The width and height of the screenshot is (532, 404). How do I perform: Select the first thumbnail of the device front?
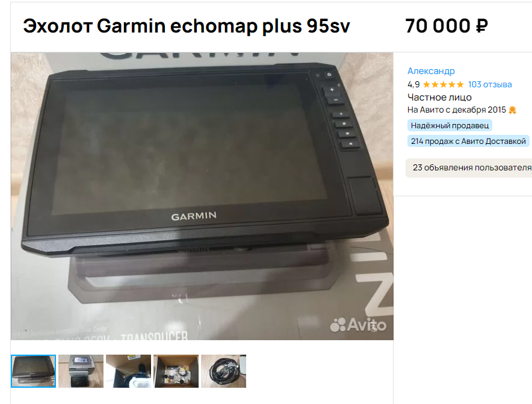(33, 371)
